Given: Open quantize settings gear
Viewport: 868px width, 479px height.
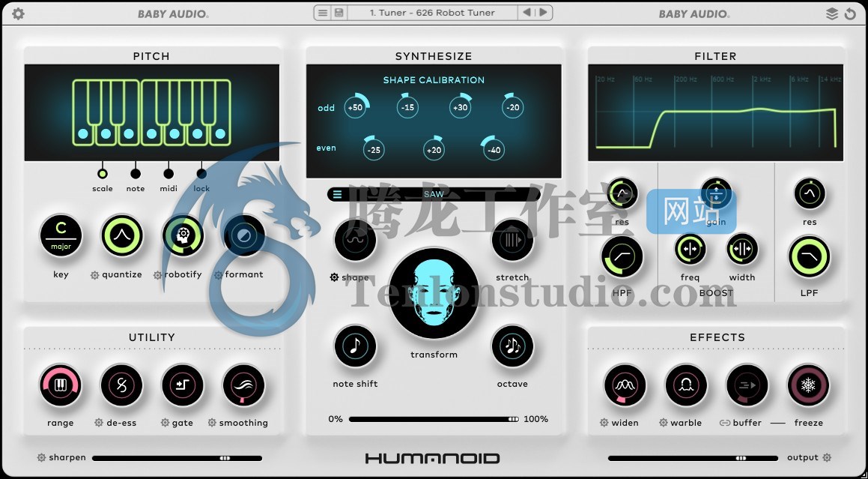Looking at the screenshot, I should coord(94,275).
